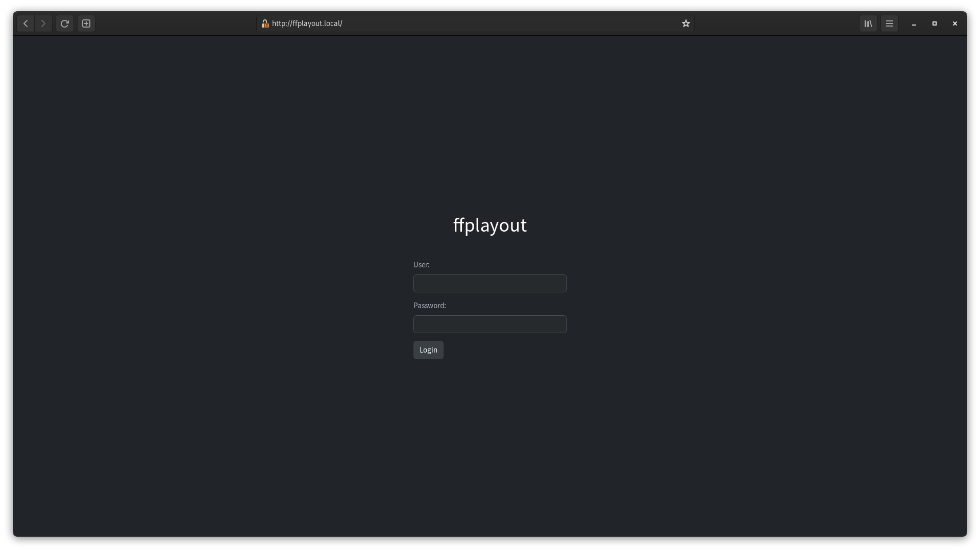Open the browser library panel
This screenshot has width=980, height=551.
(868, 23)
